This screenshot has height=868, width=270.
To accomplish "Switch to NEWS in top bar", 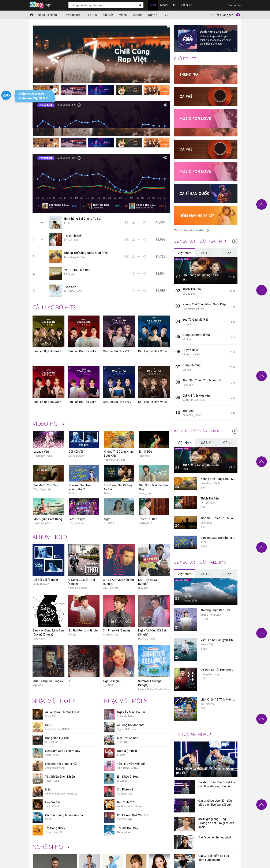I will (x=164, y=5).
